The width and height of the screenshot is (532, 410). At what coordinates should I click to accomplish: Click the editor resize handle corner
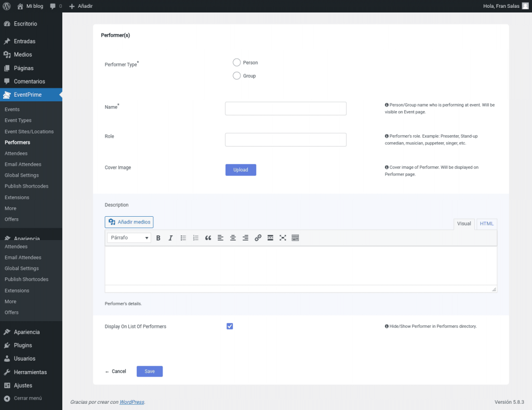(494, 289)
